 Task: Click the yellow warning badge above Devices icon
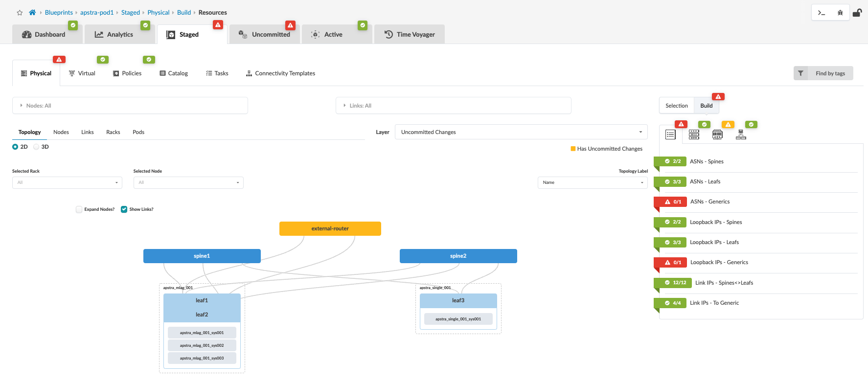pos(728,125)
